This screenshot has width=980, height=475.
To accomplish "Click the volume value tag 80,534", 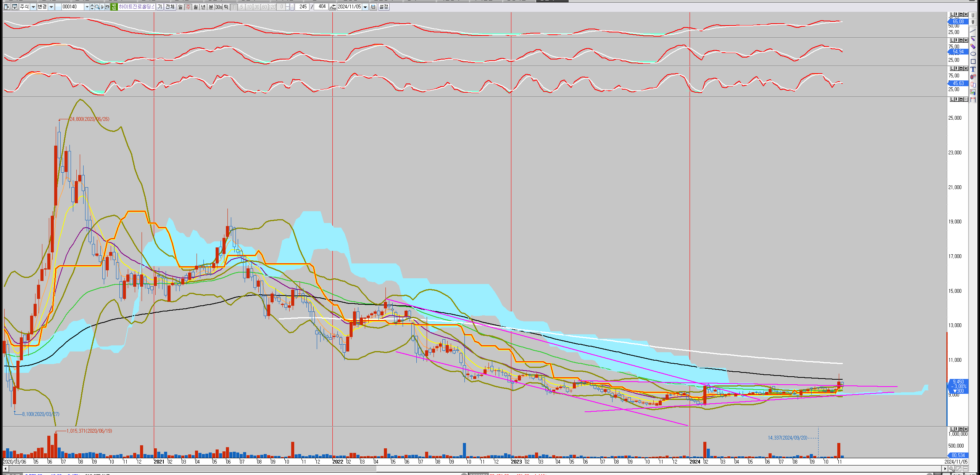I will point(958,455).
